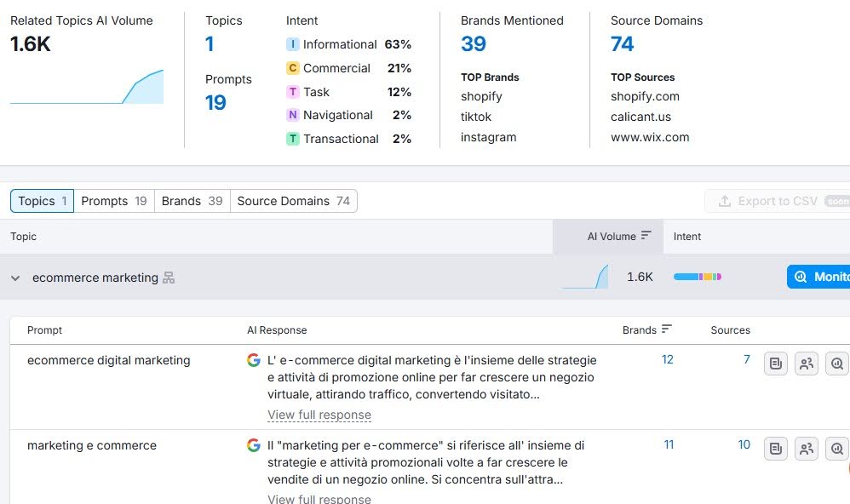The image size is (850, 504).
Task: Switch to the Prompts tab
Action: click(x=114, y=201)
